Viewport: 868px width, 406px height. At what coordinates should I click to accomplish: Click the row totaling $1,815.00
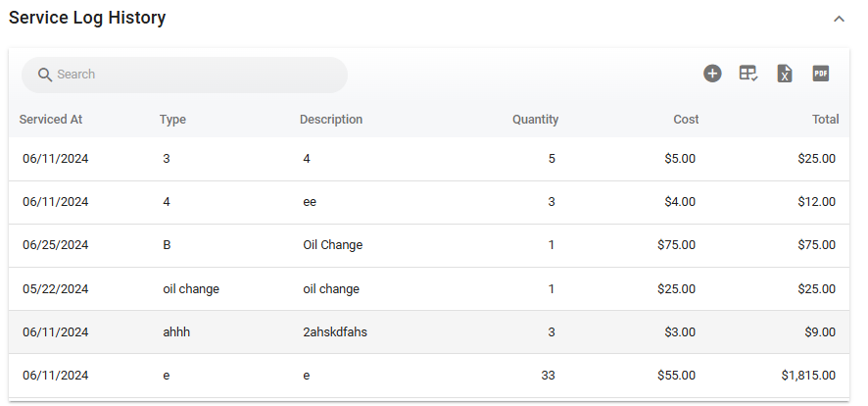coord(429,376)
